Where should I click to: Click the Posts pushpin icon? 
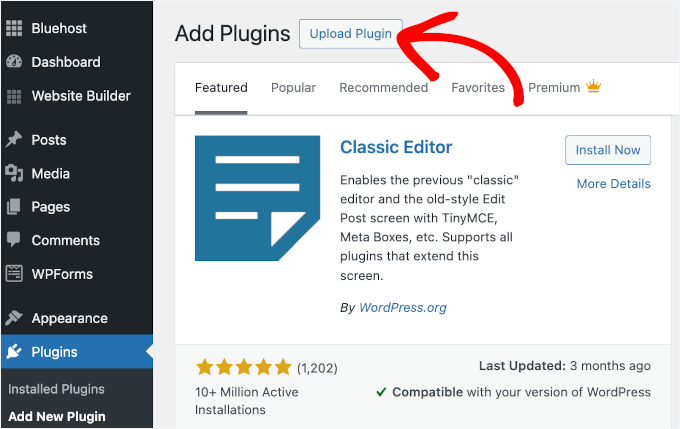[14, 140]
